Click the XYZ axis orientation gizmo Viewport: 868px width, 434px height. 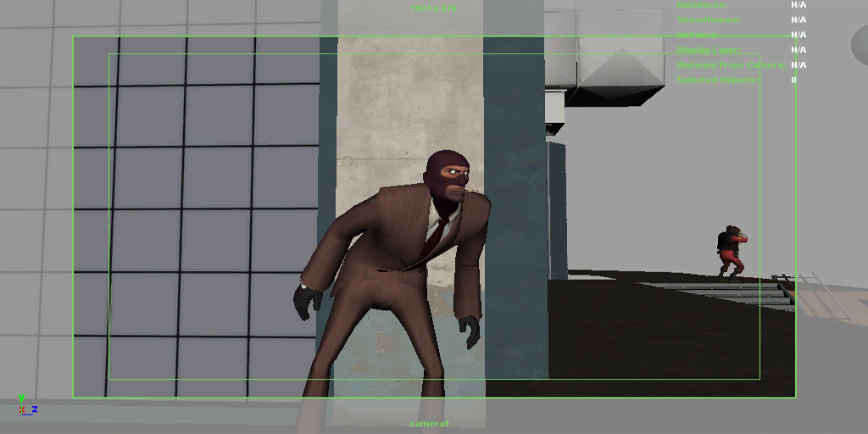(26, 405)
